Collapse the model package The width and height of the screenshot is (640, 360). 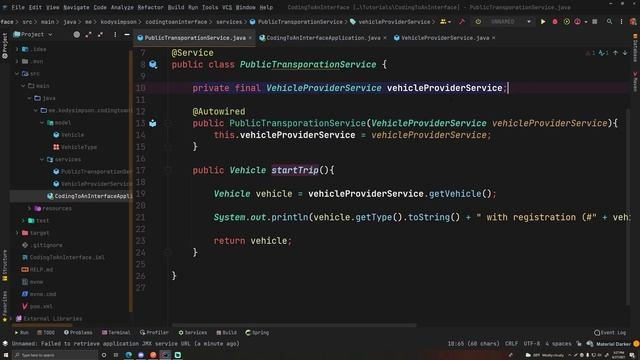tap(42, 122)
